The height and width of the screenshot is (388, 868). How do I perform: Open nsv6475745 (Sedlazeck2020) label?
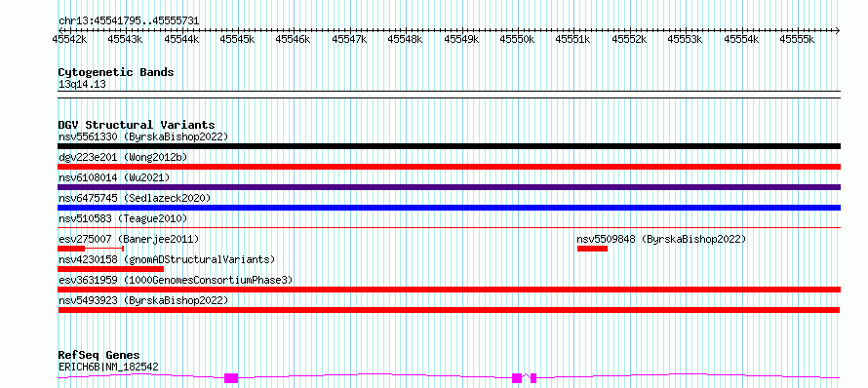[x=135, y=198]
